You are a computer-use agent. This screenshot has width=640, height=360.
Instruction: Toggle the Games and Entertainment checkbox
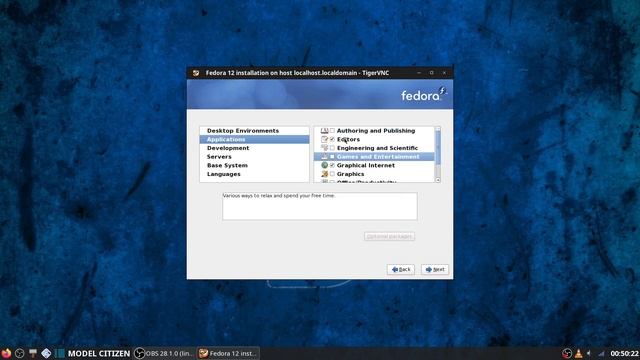click(x=332, y=156)
